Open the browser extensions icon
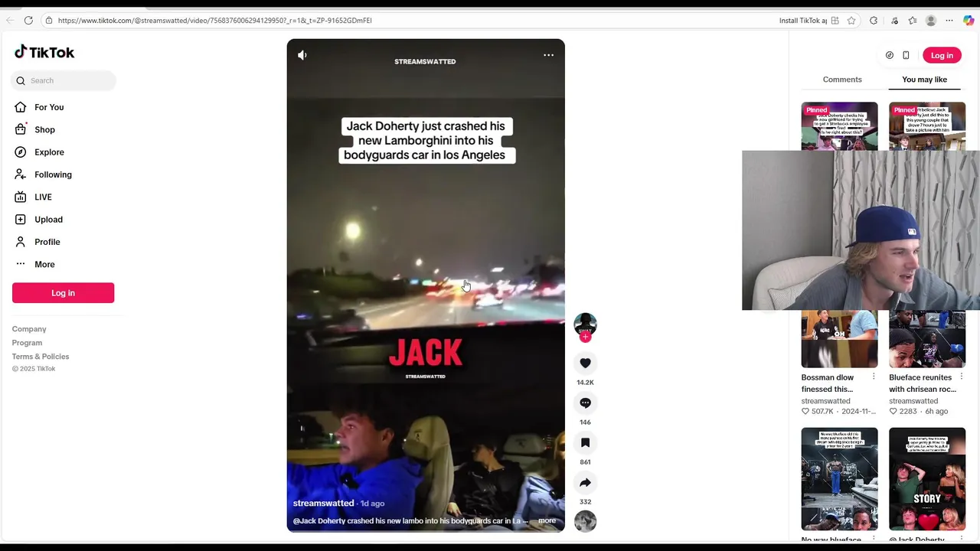This screenshot has width=980, height=551. [x=874, y=21]
